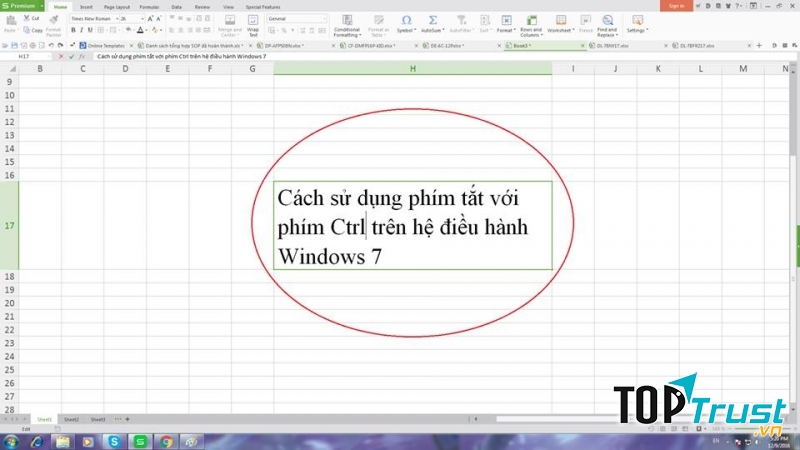800x450 pixels.
Task: Open Rows and Columns menu
Action: pos(531,26)
